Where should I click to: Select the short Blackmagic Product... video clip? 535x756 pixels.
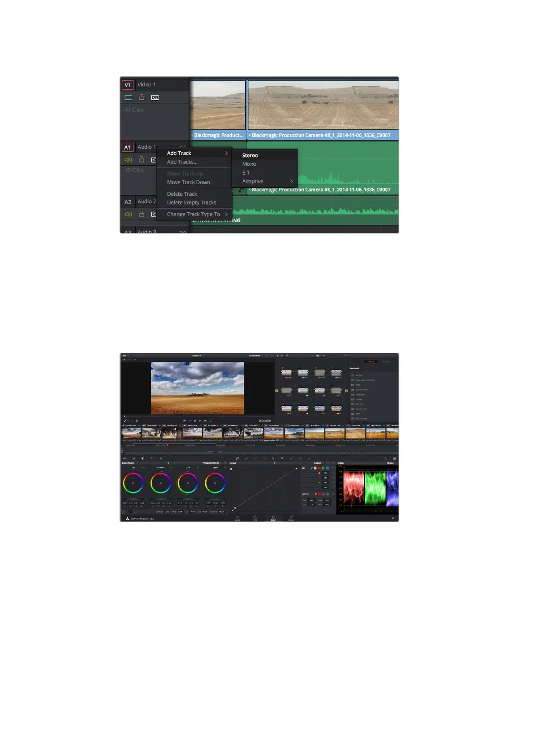(218, 110)
